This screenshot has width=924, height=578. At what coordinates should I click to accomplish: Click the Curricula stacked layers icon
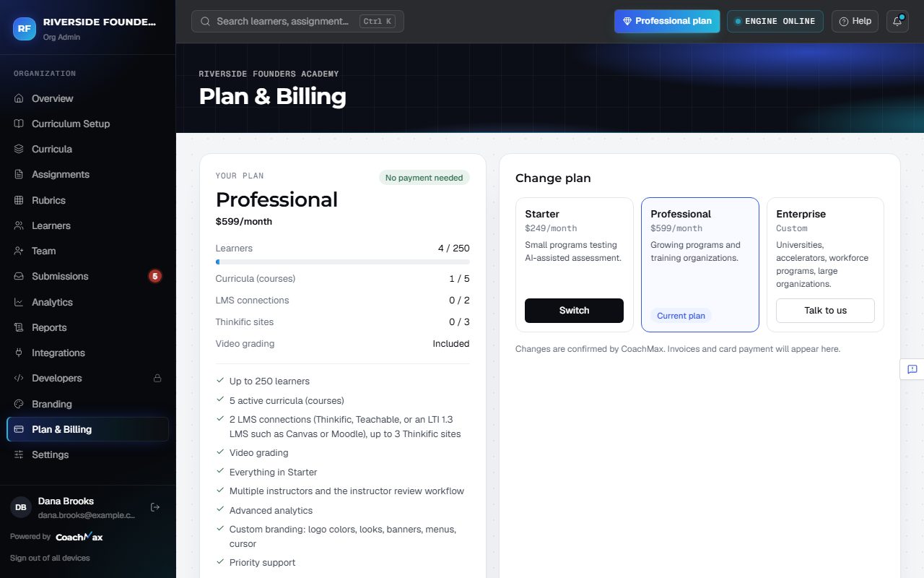[x=19, y=149]
